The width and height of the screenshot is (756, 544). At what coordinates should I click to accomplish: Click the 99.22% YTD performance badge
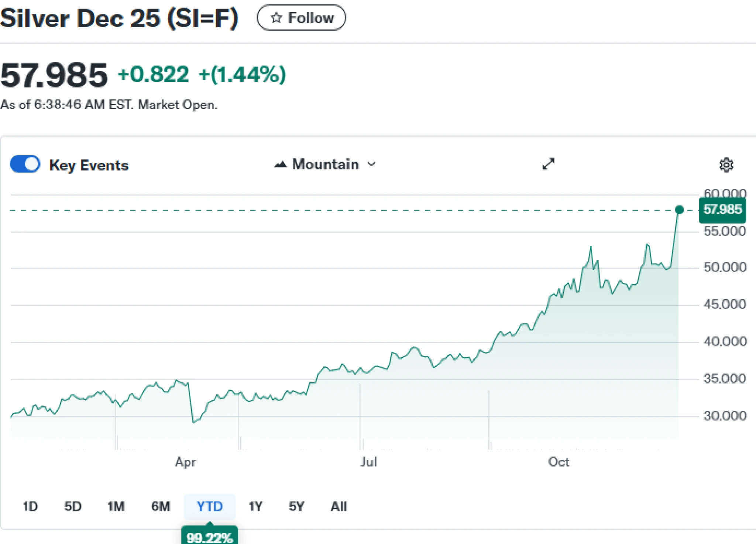[x=209, y=537]
